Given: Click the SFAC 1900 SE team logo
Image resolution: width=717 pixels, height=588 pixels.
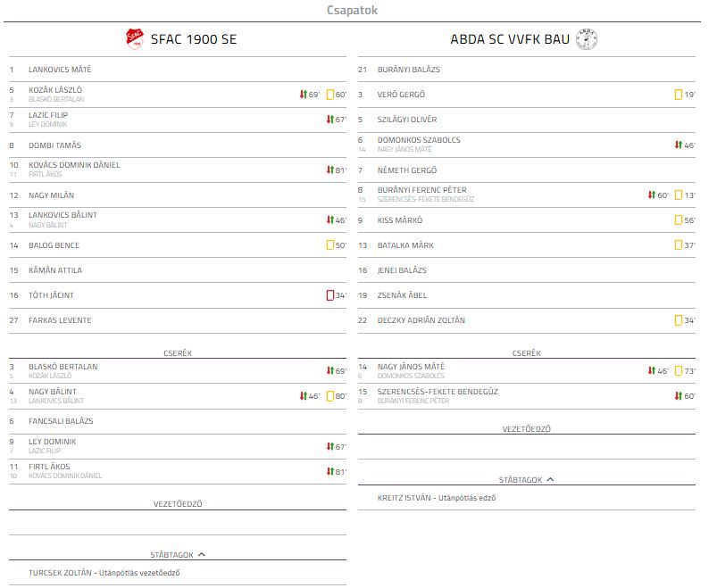Looking at the screenshot, I should [x=135, y=39].
